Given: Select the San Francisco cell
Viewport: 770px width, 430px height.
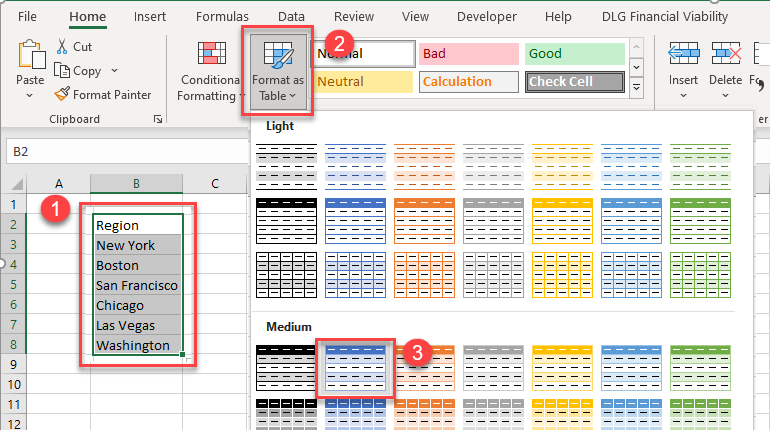Looking at the screenshot, I should pos(136,285).
